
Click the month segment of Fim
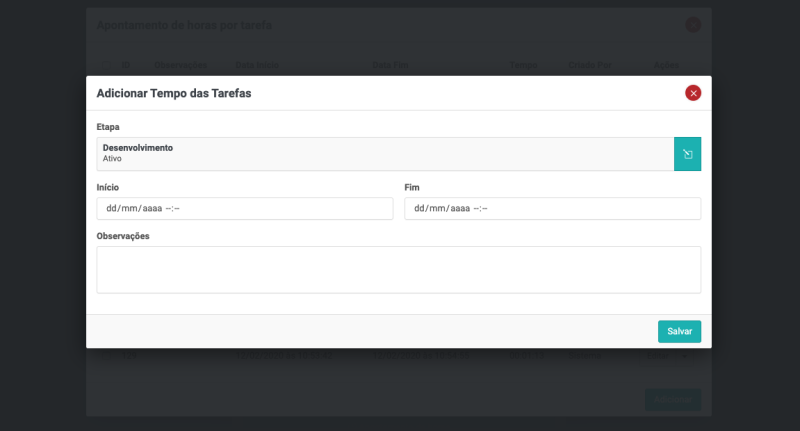pyautogui.click(x=437, y=208)
